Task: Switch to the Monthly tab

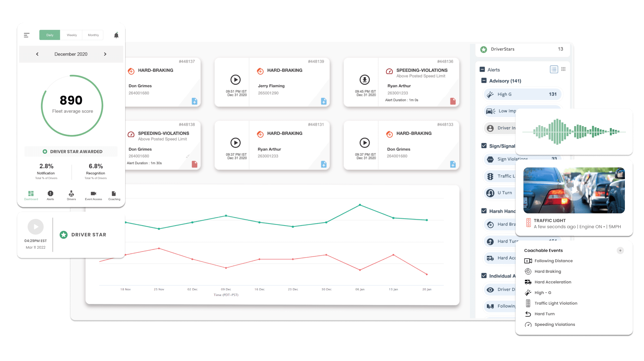Action: coord(93,35)
